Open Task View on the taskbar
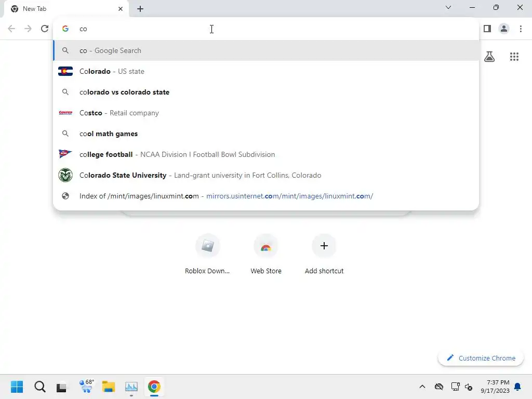The height and width of the screenshot is (399, 532). (x=62, y=387)
